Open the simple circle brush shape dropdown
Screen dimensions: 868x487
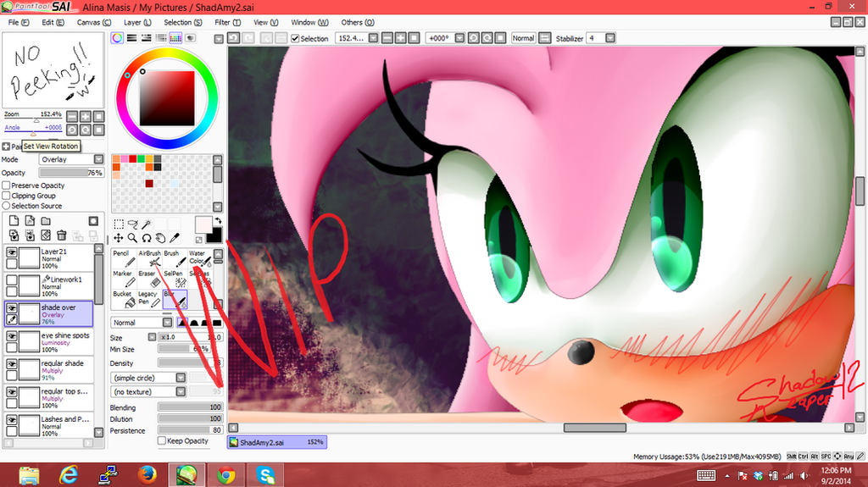(x=148, y=378)
